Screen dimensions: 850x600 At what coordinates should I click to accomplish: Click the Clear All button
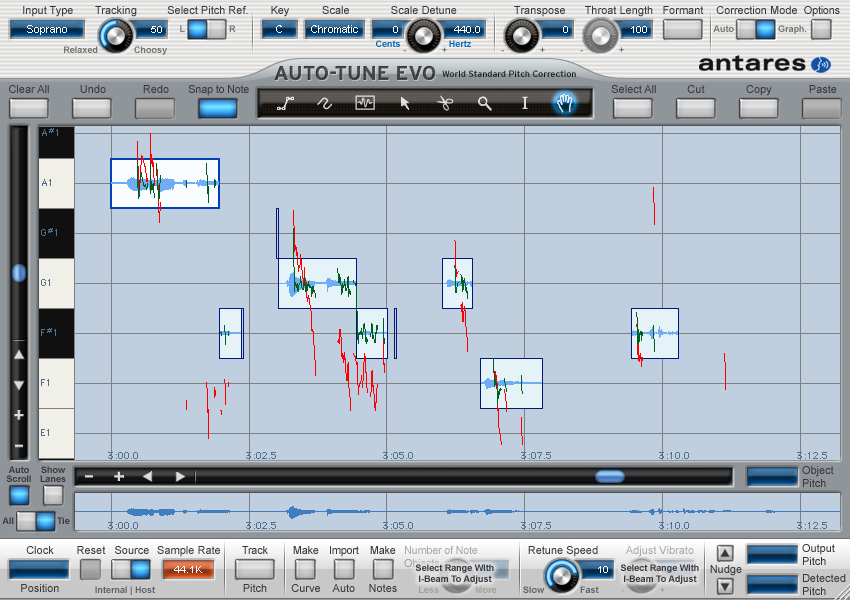pyautogui.click(x=29, y=108)
